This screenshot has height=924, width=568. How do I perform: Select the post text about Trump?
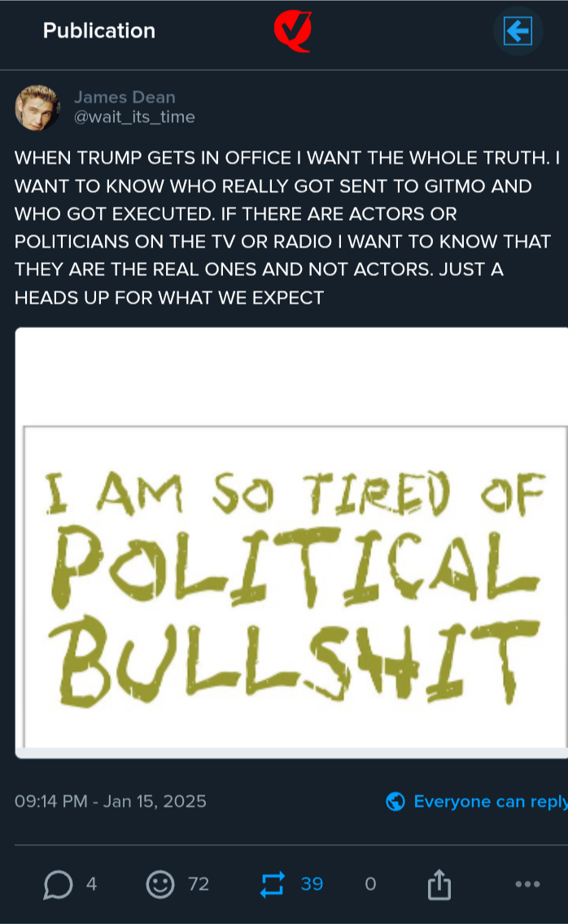pyautogui.click(x=287, y=227)
